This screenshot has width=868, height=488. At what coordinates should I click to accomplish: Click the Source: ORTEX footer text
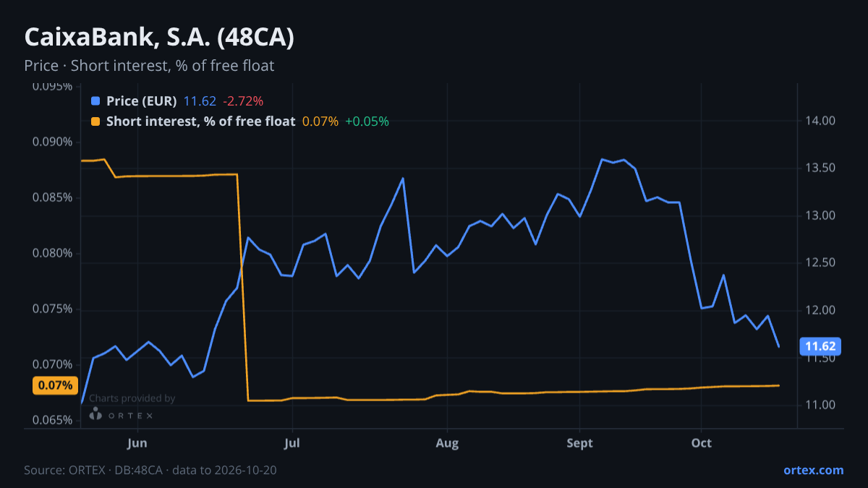[x=150, y=470]
